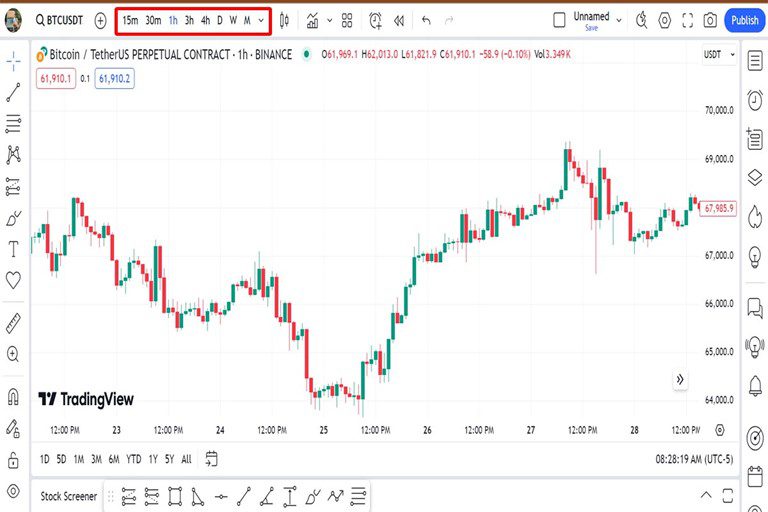Select the zoom in tool

click(x=14, y=354)
